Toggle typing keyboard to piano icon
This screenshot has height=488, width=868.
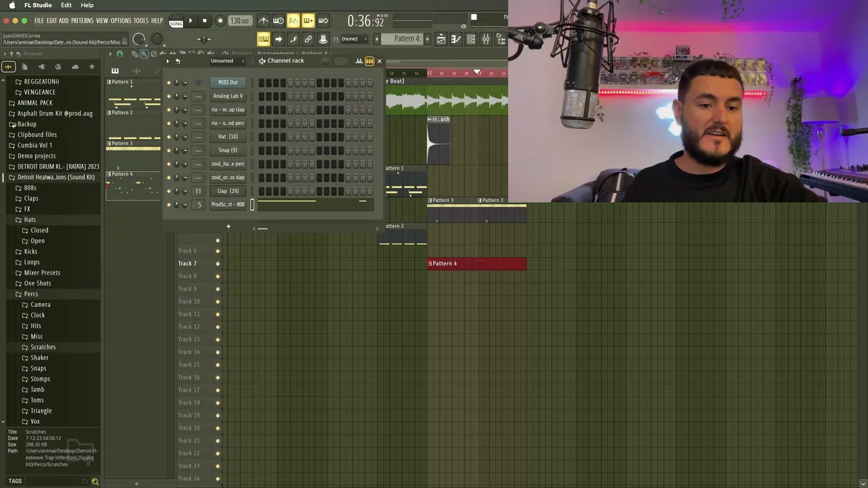[263, 39]
